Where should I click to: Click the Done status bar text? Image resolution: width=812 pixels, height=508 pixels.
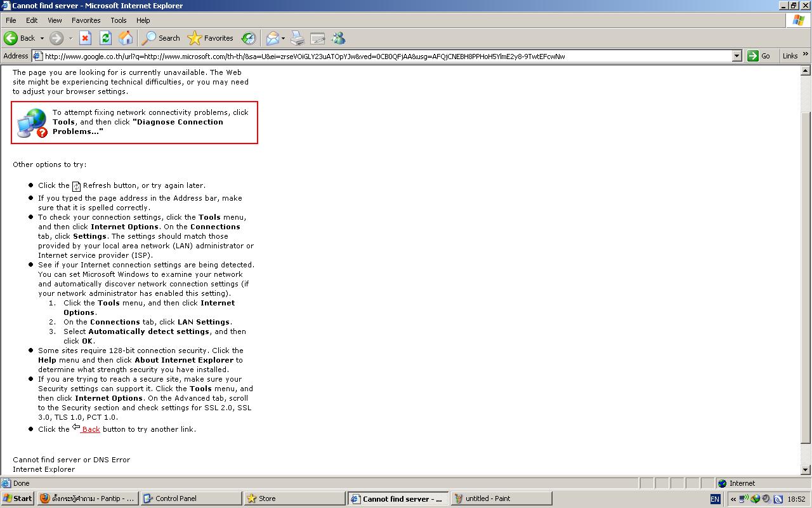click(22, 483)
